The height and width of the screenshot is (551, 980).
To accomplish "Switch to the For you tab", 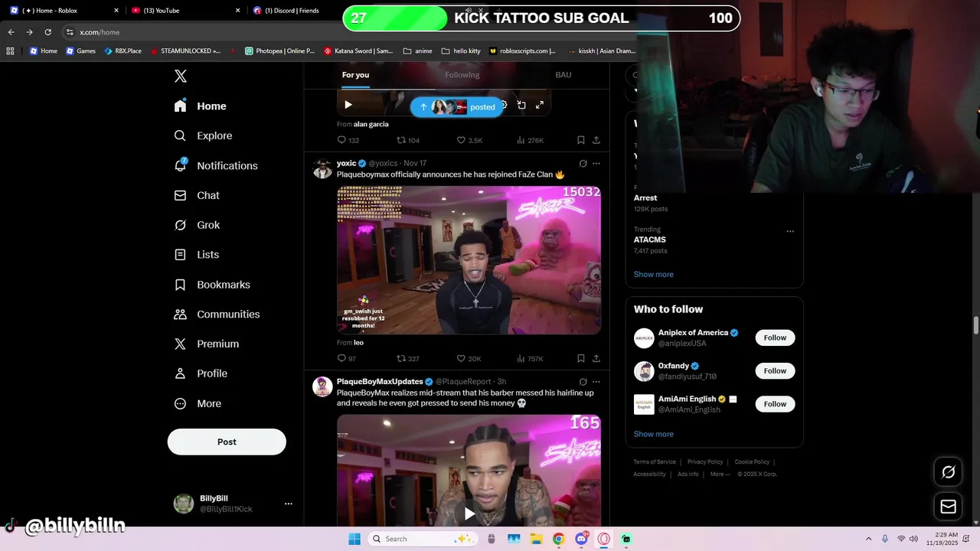I will [x=355, y=75].
